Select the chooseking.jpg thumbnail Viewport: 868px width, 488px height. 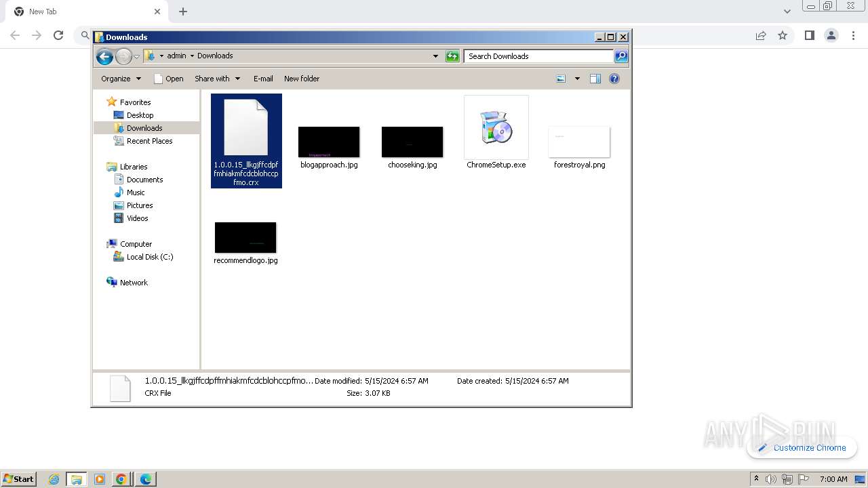point(412,142)
